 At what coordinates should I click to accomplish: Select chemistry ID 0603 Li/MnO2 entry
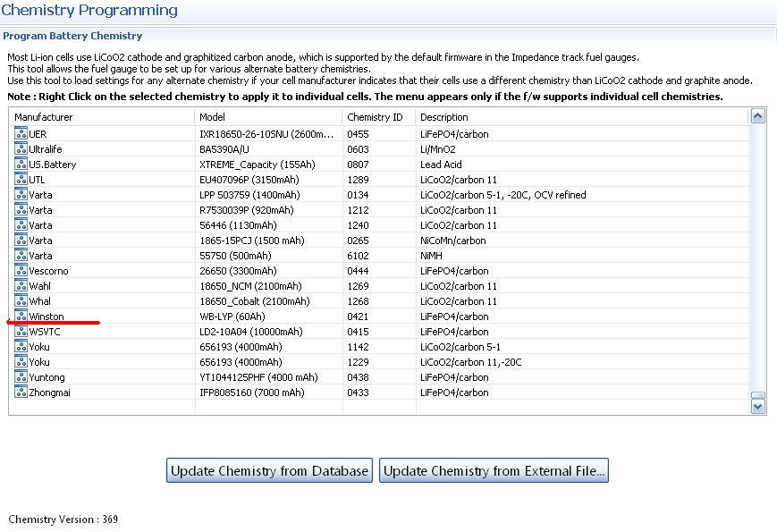tap(379, 149)
